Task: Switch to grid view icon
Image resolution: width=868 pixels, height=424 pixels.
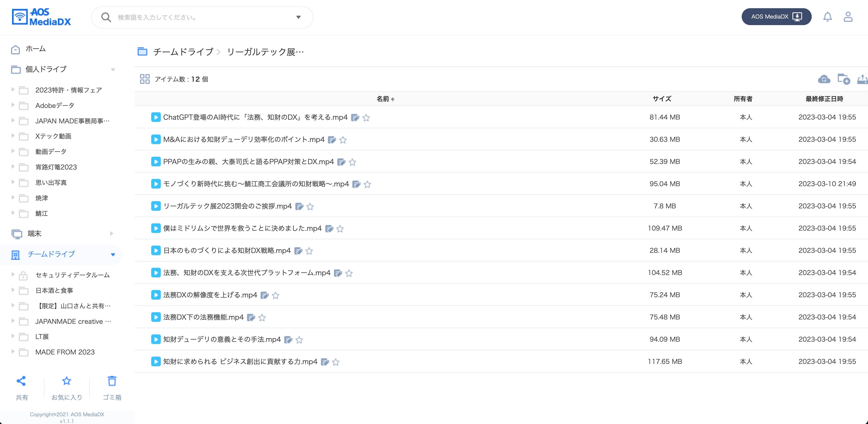Action: 145,79
